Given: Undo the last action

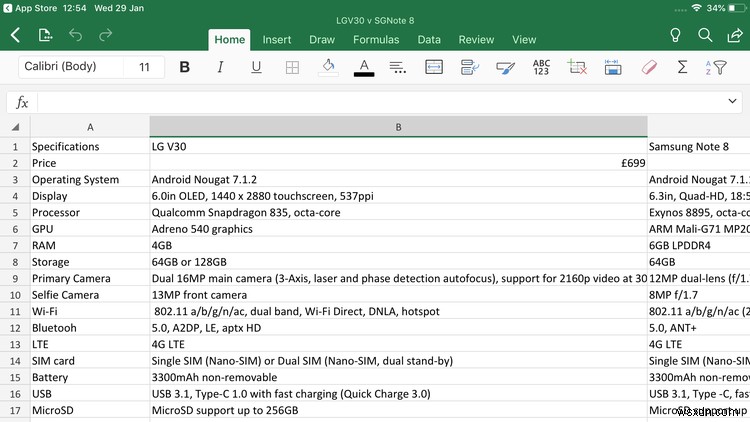Looking at the screenshot, I should [76, 35].
